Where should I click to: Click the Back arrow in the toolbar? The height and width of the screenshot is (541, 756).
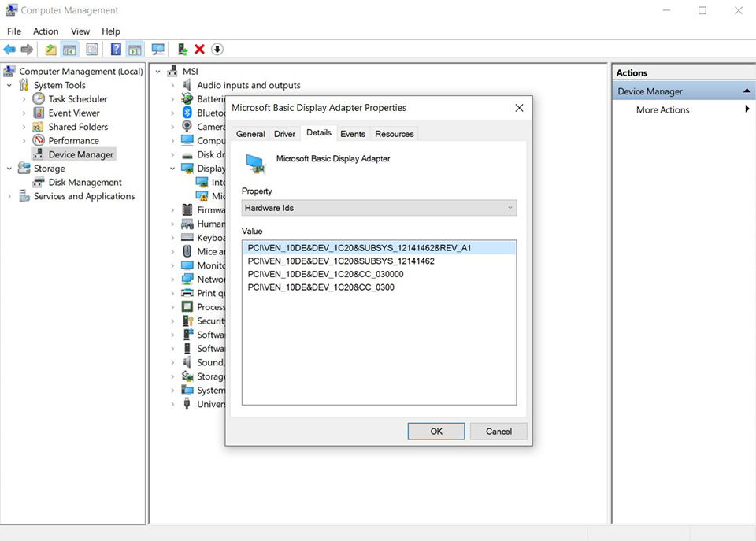tap(9, 49)
